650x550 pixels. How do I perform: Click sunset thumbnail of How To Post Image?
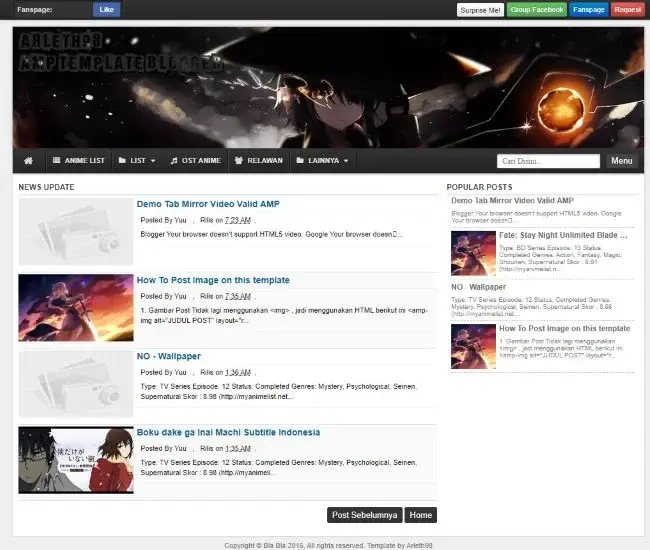(x=76, y=308)
